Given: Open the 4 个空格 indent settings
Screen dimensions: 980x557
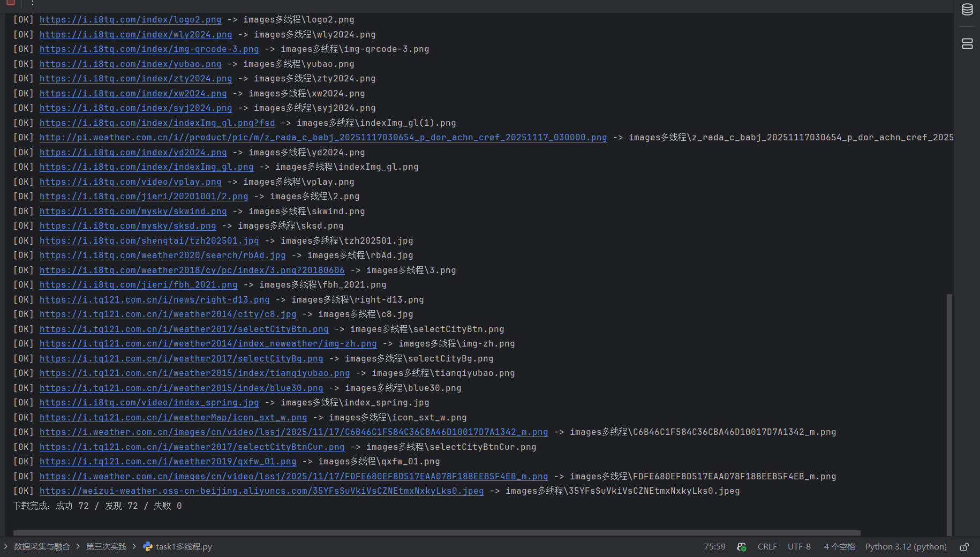Looking at the screenshot, I should coord(839,547).
